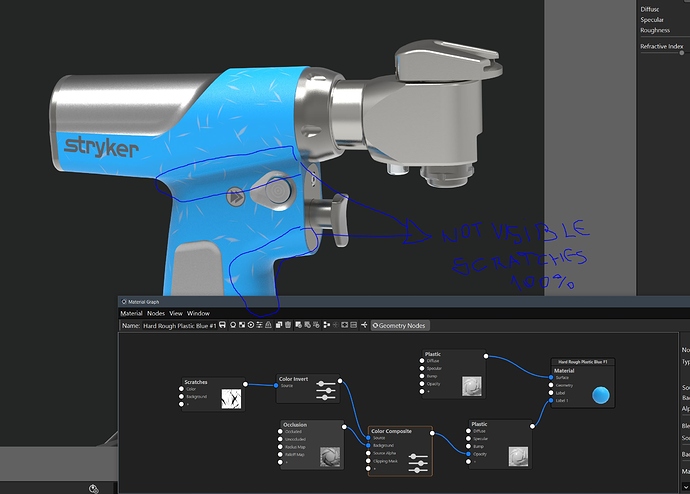Click the Occlusion node preview thumbnail
Screen dimensions: 690x494
coord(330,457)
